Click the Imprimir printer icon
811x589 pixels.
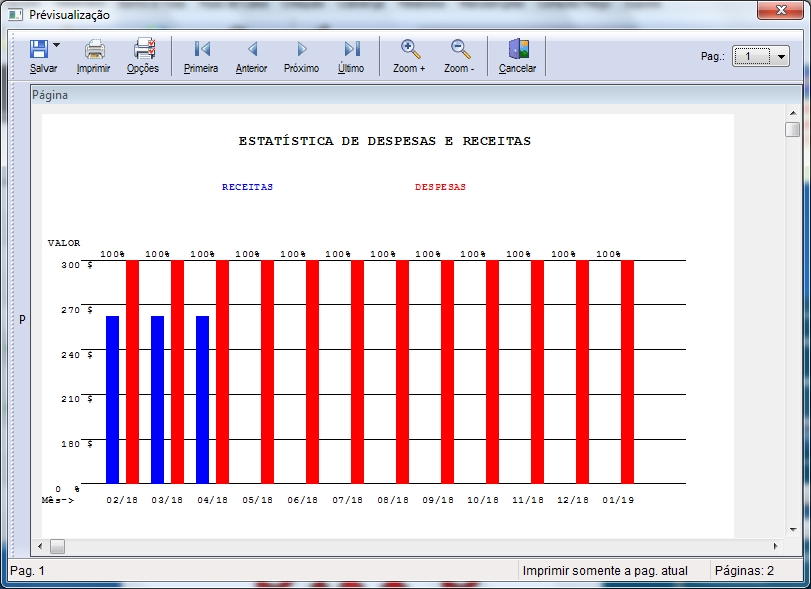94,49
